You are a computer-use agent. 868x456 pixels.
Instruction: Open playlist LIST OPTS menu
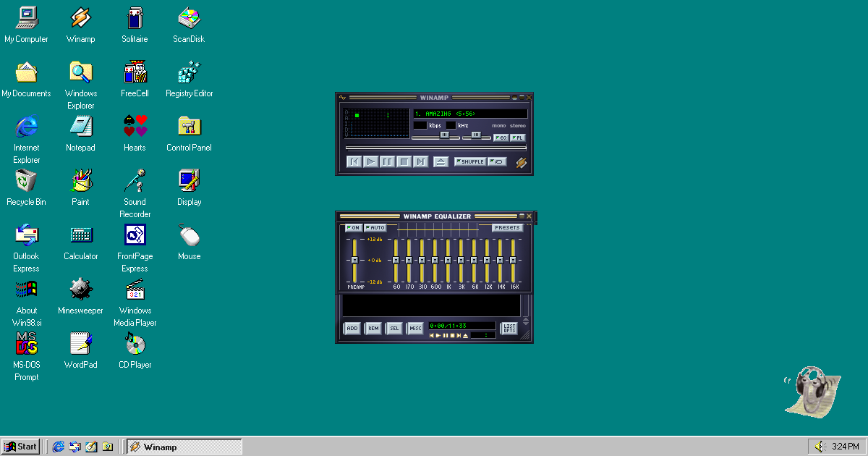[x=509, y=328]
